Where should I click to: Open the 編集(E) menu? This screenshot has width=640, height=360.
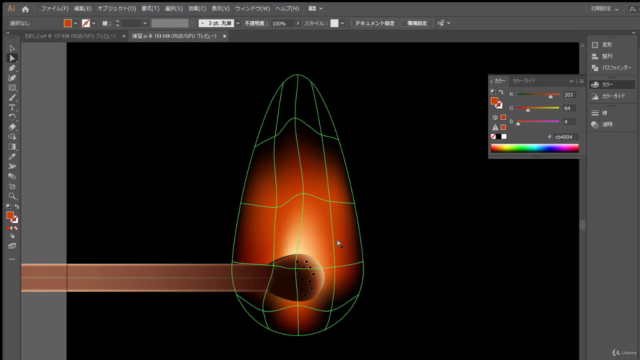[83, 9]
